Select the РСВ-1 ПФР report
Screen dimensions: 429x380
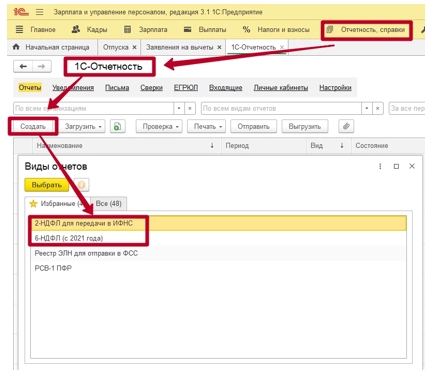(219, 268)
